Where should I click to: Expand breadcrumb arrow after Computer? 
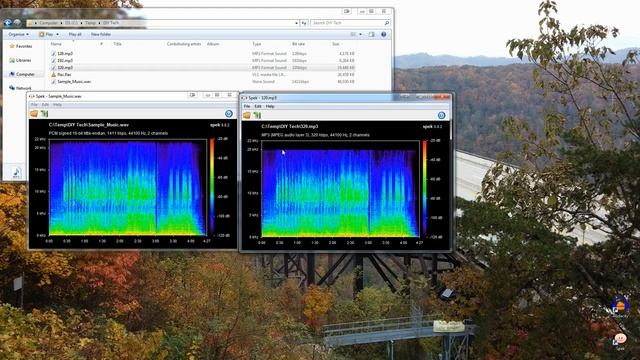(x=61, y=23)
